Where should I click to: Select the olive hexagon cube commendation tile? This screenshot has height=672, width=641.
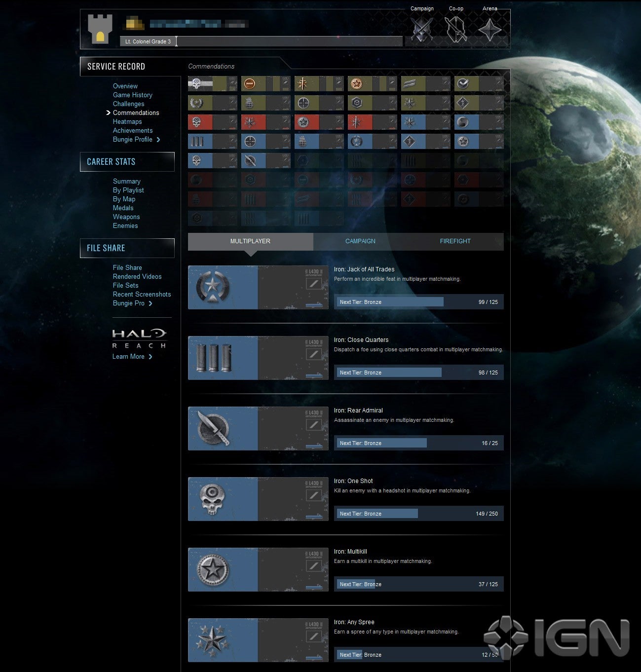pos(373,103)
